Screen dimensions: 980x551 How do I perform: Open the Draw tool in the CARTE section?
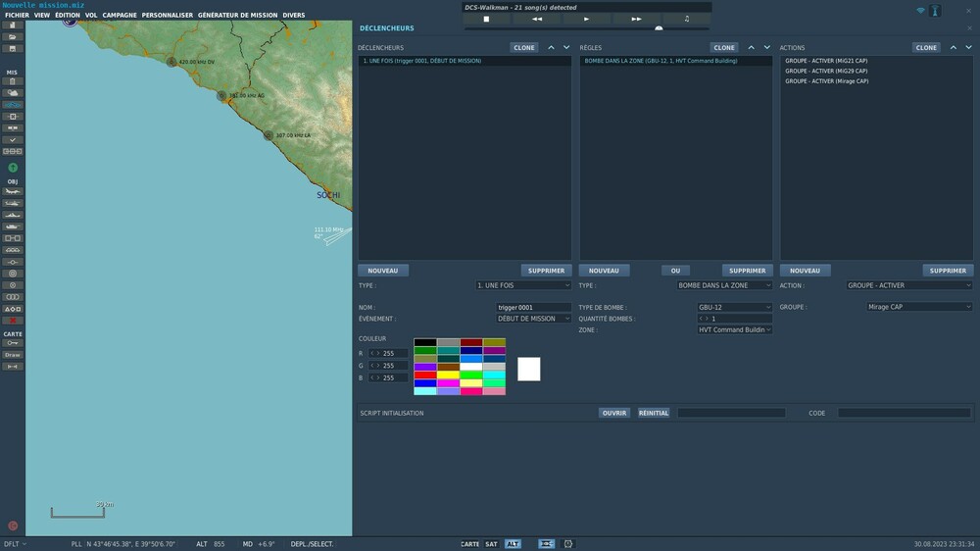coord(13,355)
